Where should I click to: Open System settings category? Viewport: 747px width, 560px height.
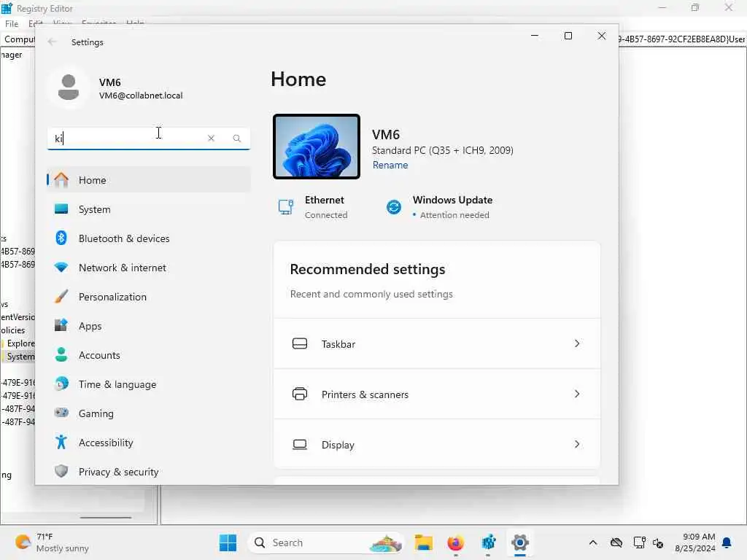pyautogui.click(x=149, y=209)
